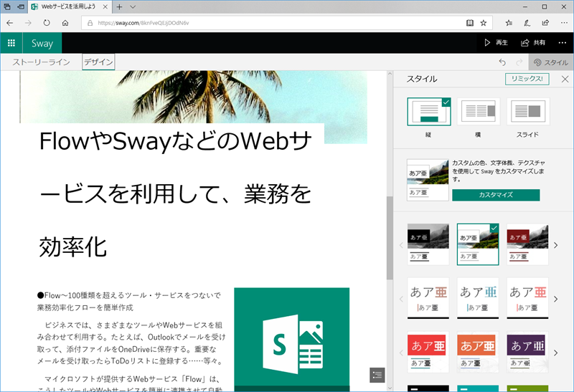Set these tabs aside icon
This screenshot has height=392, width=574.
(x=21, y=6)
